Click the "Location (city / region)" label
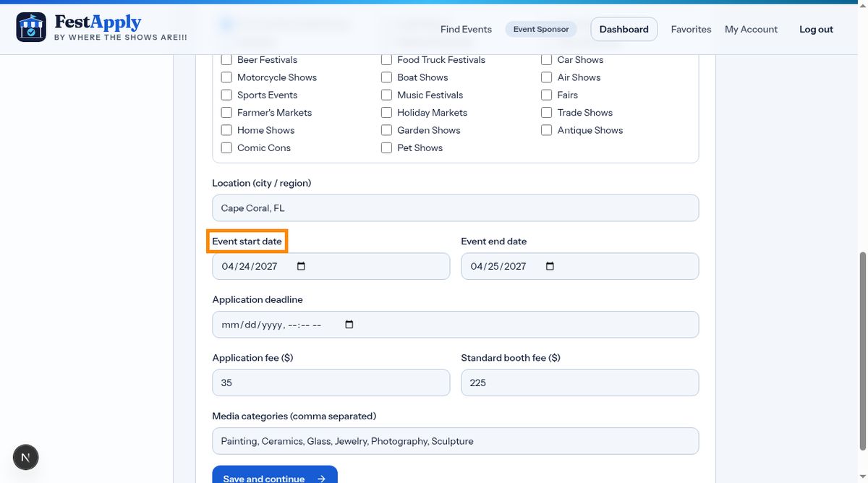The width and height of the screenshot is (868, 483). pos(262,183)
